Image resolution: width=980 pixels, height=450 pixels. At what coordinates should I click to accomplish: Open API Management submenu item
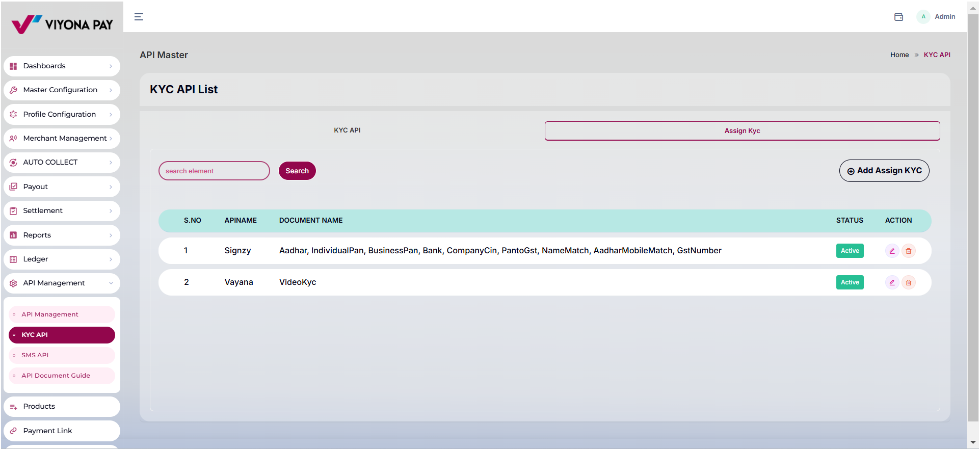[62, 314]
